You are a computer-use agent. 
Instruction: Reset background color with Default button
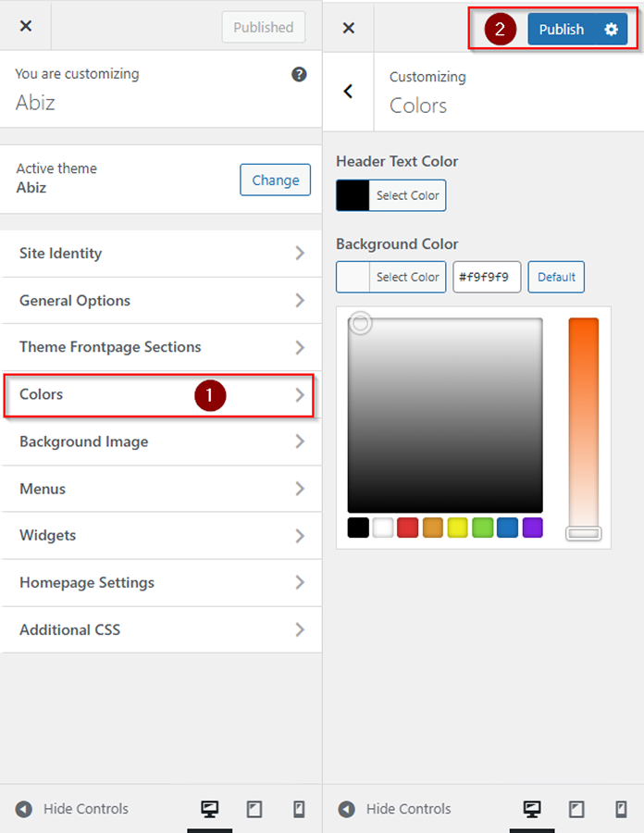point(556,277)
